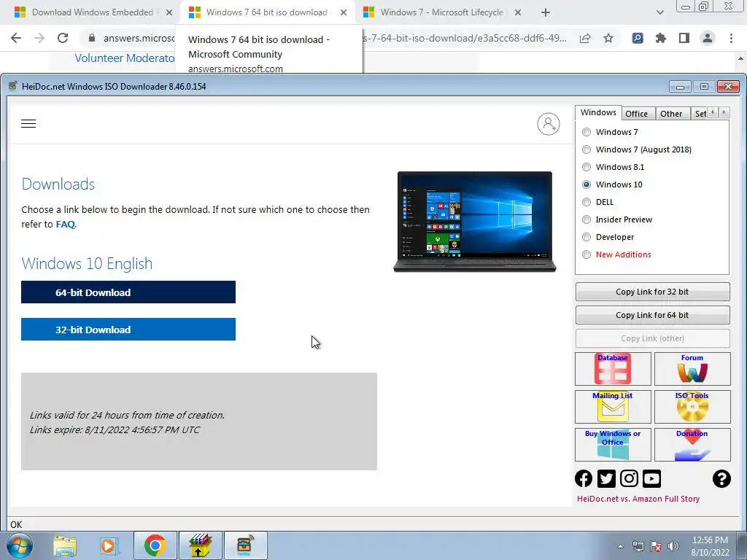Open Chrome from the taskbar
Image resolution: width=747 pixels, height=560 pixels.
(155, 545)
